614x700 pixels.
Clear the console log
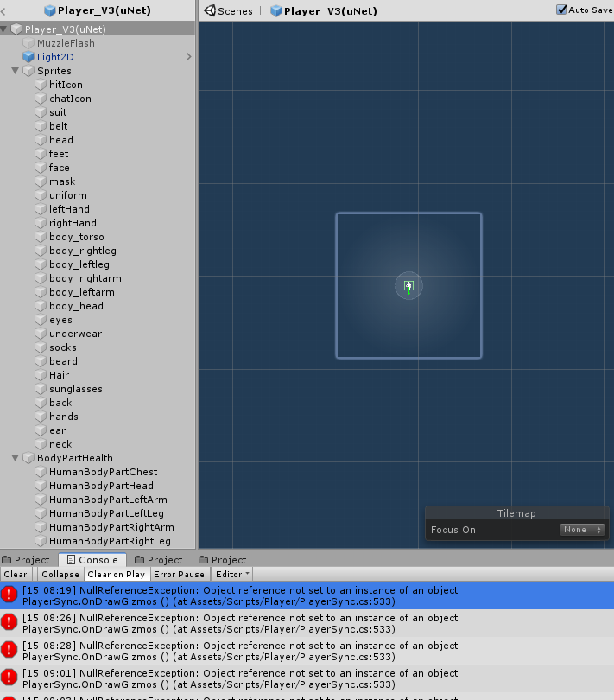(16, 575)
